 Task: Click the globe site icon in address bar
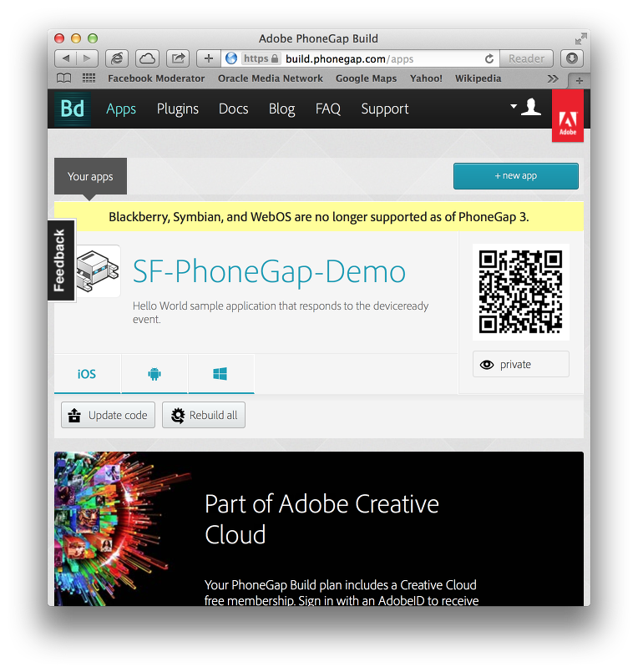point(231,58)
